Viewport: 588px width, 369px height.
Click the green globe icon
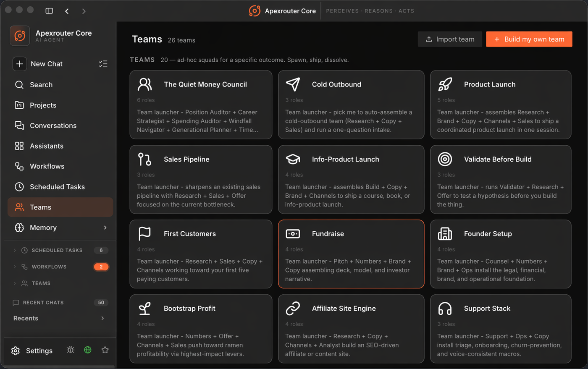coord(88,350)
